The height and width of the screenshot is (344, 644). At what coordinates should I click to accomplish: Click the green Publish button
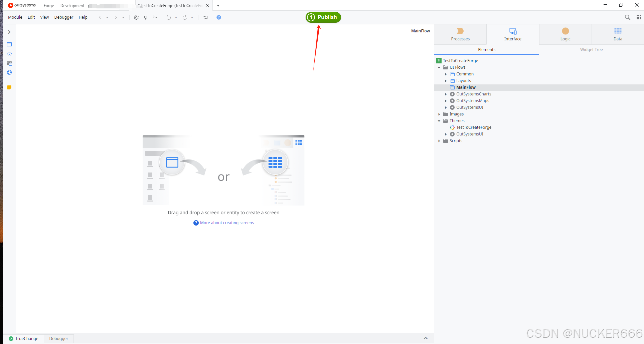tap(323, 17)
